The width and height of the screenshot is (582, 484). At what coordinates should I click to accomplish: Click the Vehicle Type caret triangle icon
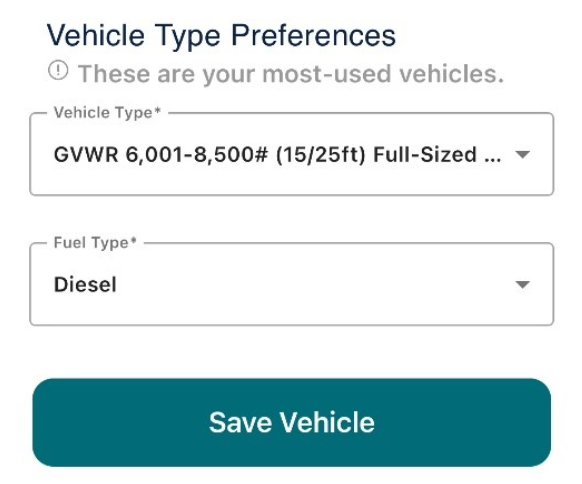[x=523, y=154]
